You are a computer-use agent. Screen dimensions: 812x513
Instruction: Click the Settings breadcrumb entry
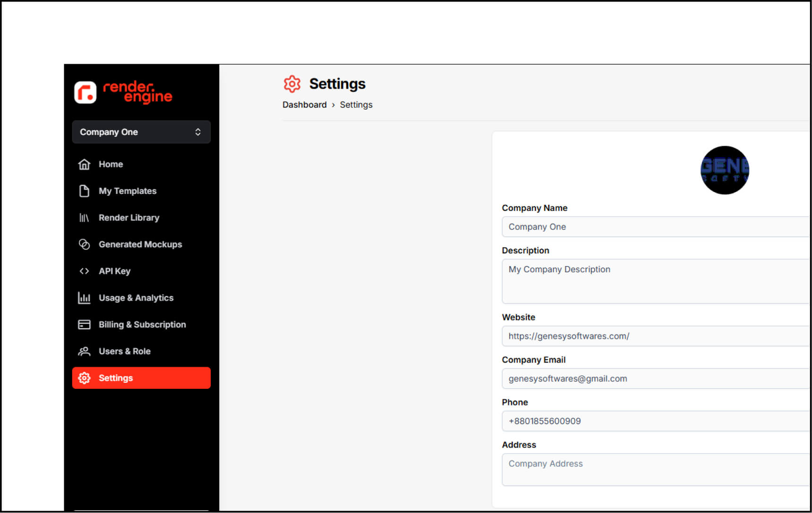[x=356, y=104]
